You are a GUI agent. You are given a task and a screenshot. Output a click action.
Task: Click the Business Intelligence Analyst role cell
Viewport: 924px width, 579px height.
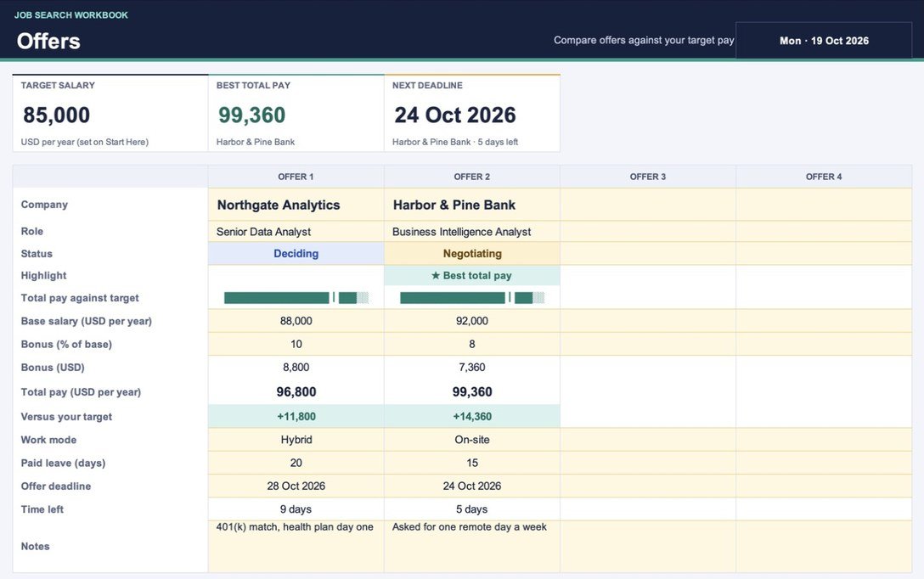[472, 232]
